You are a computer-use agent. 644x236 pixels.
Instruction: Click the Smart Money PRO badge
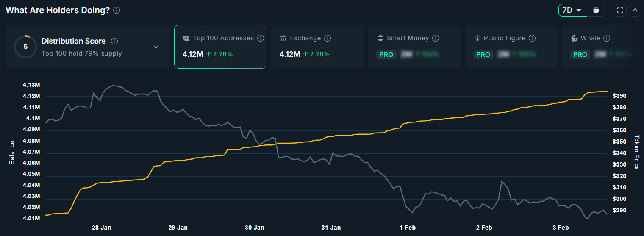point(386,55)
